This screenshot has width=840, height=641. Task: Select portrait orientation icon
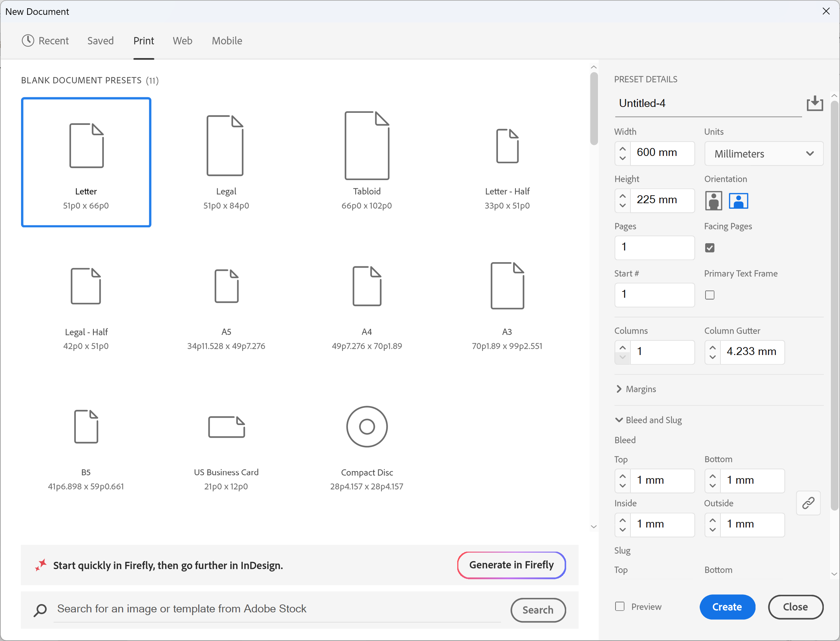[x=713, y=200]
